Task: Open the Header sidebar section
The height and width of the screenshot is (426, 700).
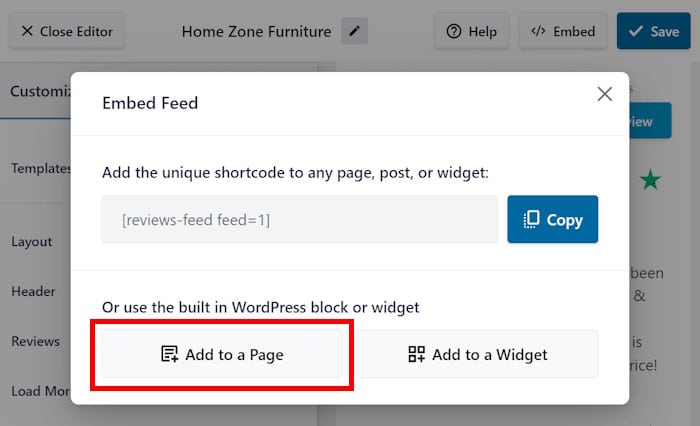Action: tap(33, 291)
